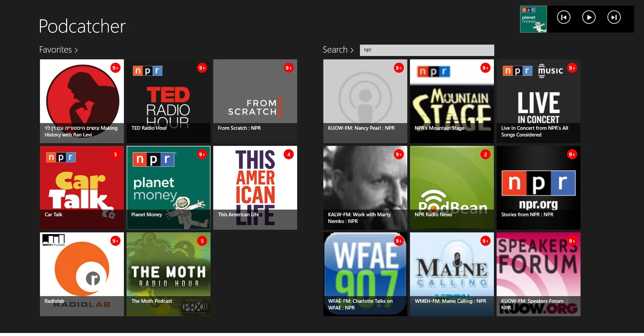Click the 4 badge on This American Life
The image size is (644, 336).
[289, 155]
